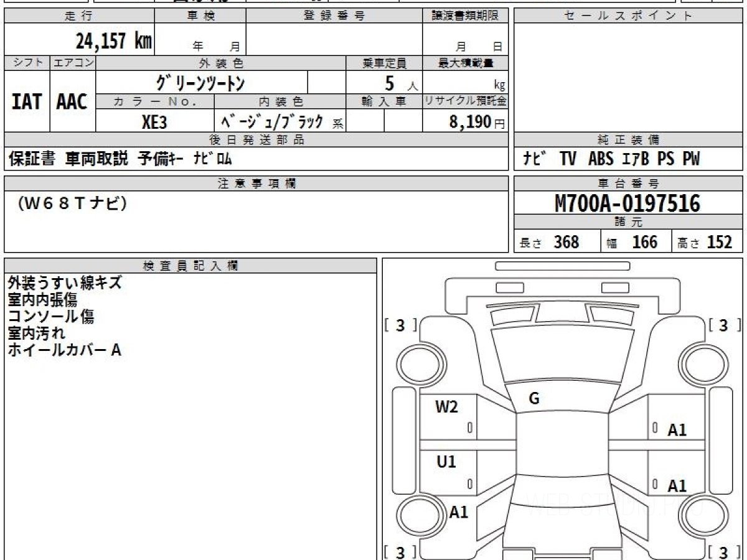The width and height of the screenshot is (747, 560).
Task: Click the 後日発送部品 section header
Action: click(256, 140)
